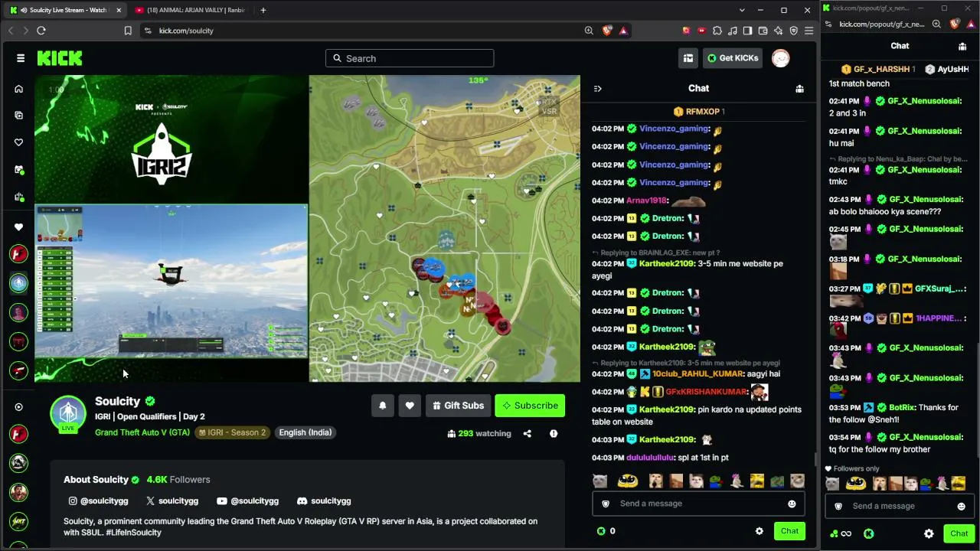This screenshot has width=980, height=551.
Task: Open chat users icon in main chat header
Action: (799, 89)
